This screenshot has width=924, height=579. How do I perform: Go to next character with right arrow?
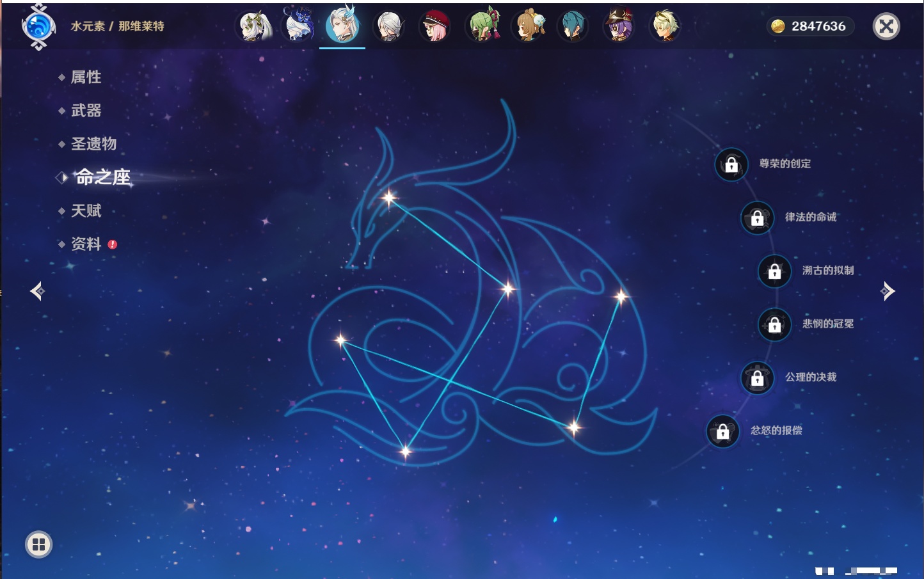tap(888, 291)
